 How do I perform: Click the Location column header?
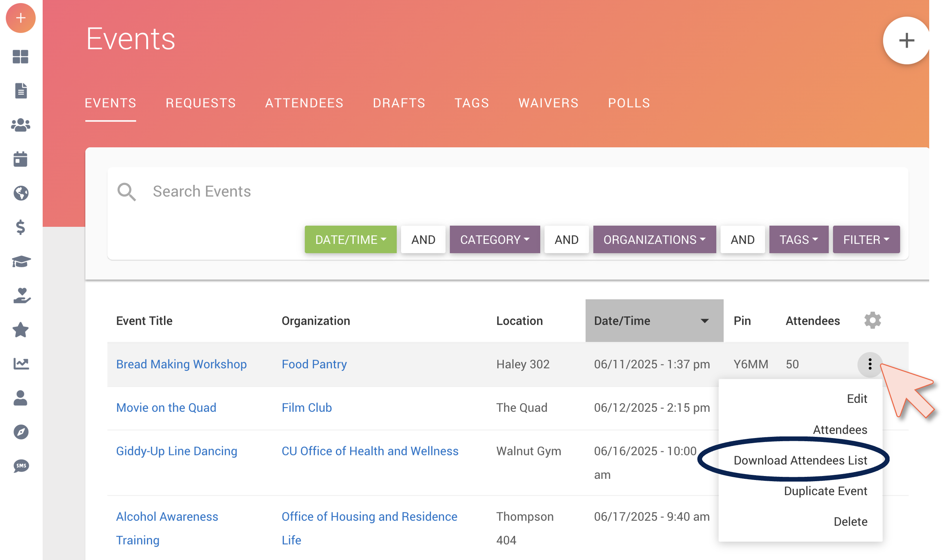tap(519, 321)
